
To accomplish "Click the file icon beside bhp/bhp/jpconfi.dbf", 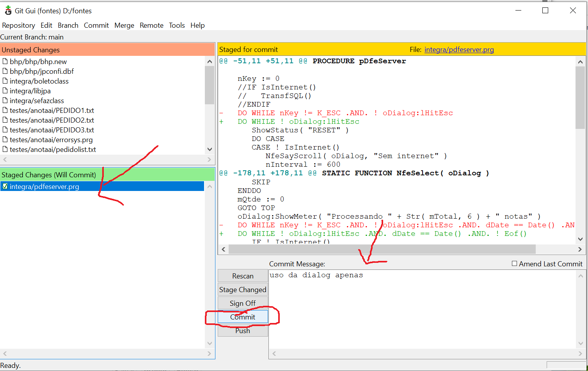I will click(5, 71).
